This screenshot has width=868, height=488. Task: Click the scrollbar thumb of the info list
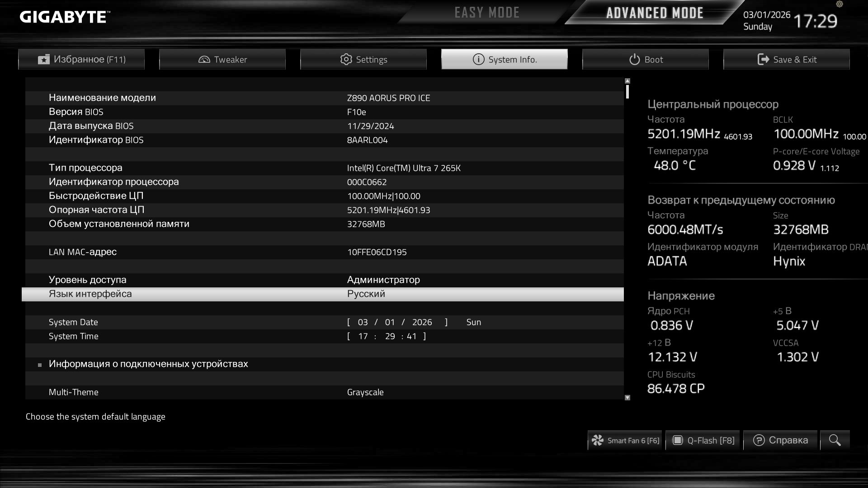point(627,92)
